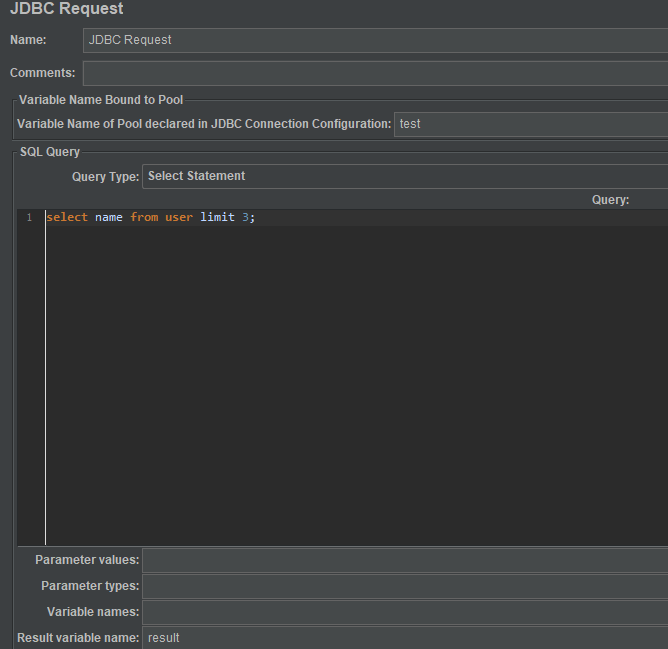
Task: Click the pool variable name field with 'test'
Action: point(530,124)
